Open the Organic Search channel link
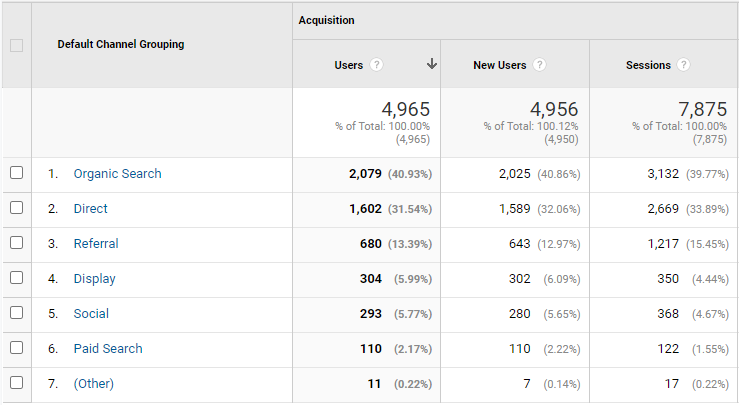This screenshot has width=739, height=405. (x=117, y=174)
